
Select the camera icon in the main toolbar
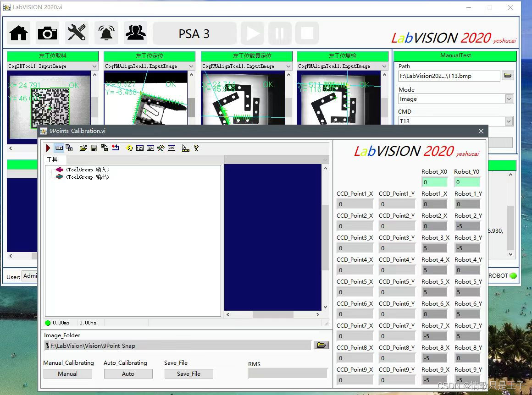(x=47, y=33)
